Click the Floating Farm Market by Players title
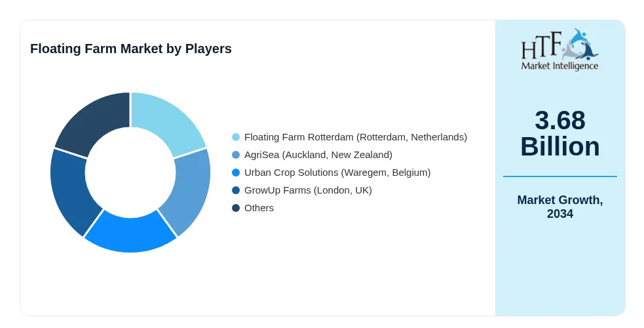The image size is (644, 328). pos(130,49)
